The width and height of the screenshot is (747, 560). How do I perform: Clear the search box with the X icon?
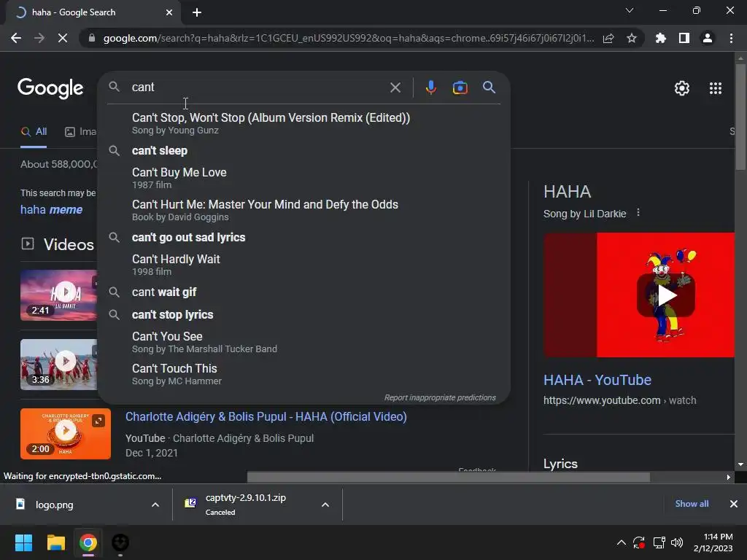(x=395, y=87)
